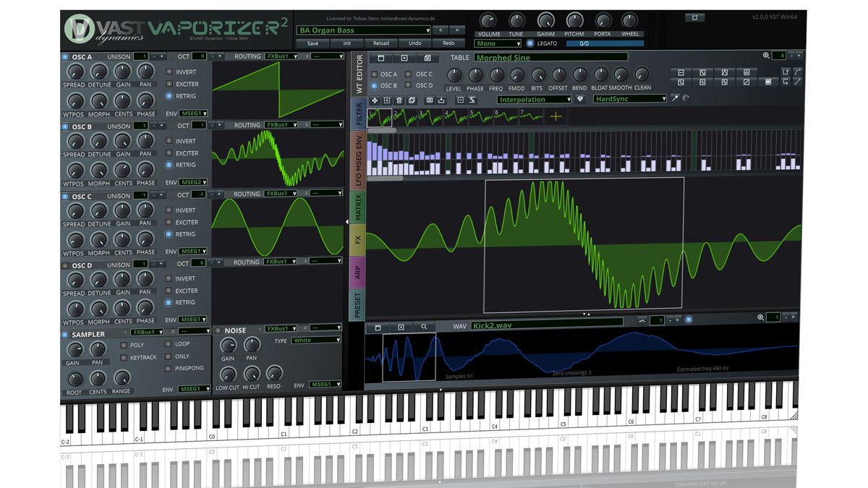Click the window icon left of the WAV label

(x=378, y=327)
